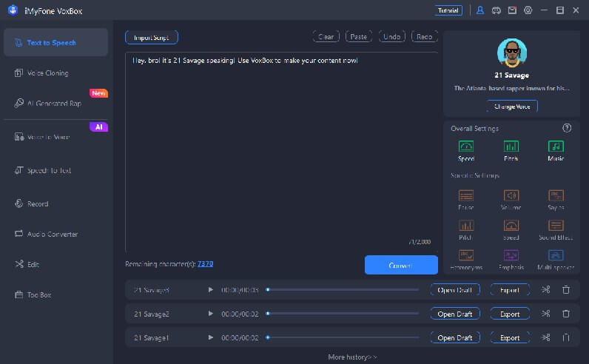Play the 21 Savage2 audio

[x=210, y=314]
